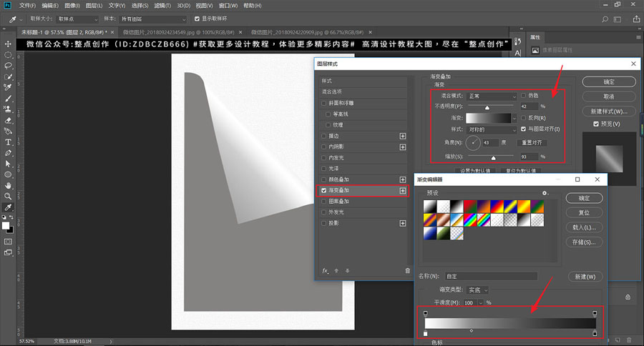Select the Zoom magnifier tool
Image resolution: width=644 pixels, height=346 pixels.
(x=8, y=195)
